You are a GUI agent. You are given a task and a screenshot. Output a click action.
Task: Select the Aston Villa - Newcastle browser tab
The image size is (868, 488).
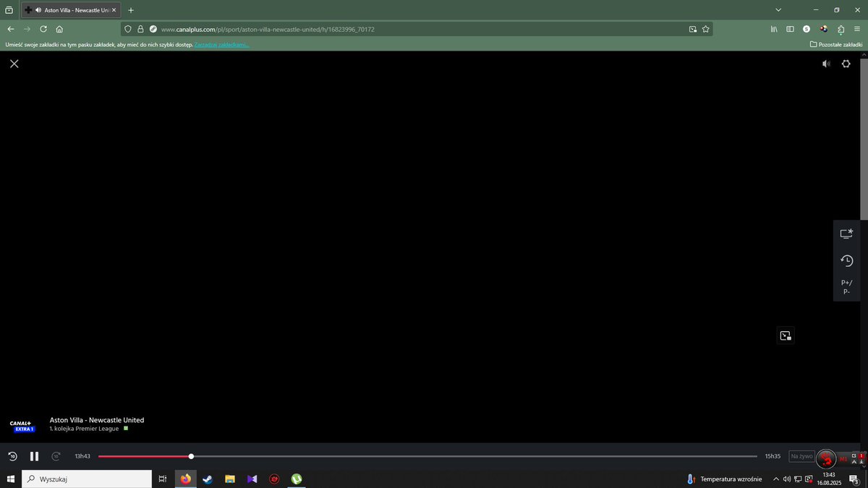(x=69, y=10)
